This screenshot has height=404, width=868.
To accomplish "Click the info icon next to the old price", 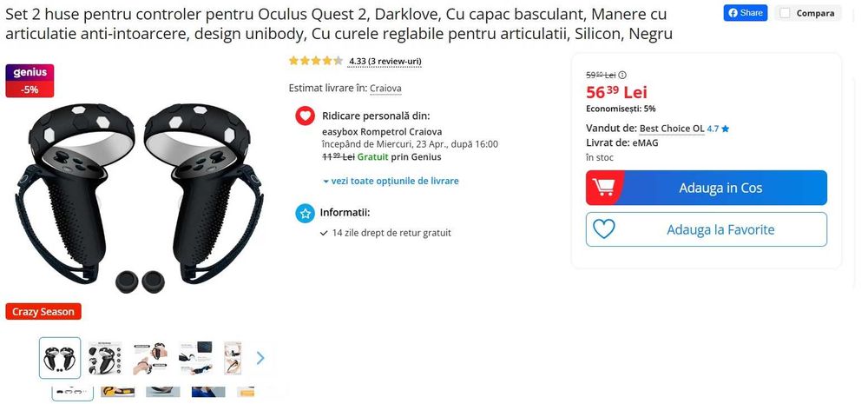I will tap(622, 75).
